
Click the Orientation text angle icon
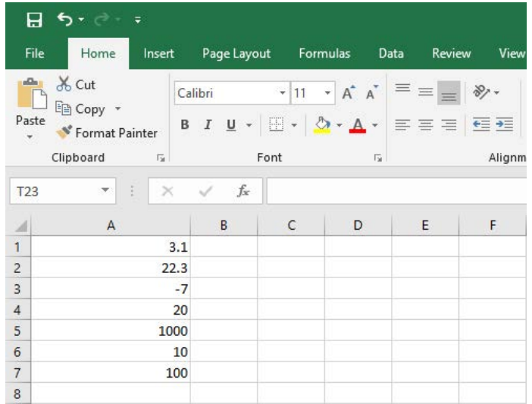(480, 92)
